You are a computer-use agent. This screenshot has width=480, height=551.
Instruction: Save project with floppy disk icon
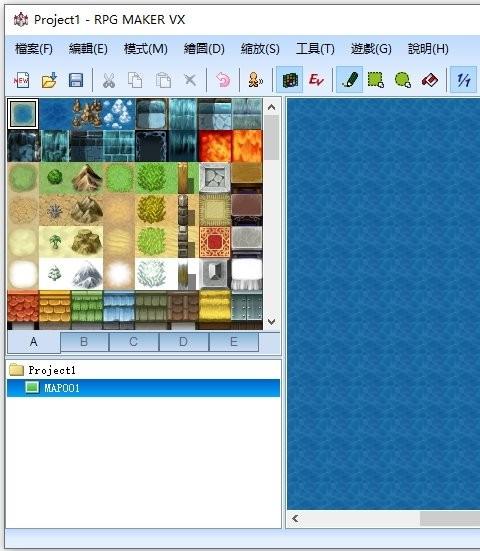76,80
